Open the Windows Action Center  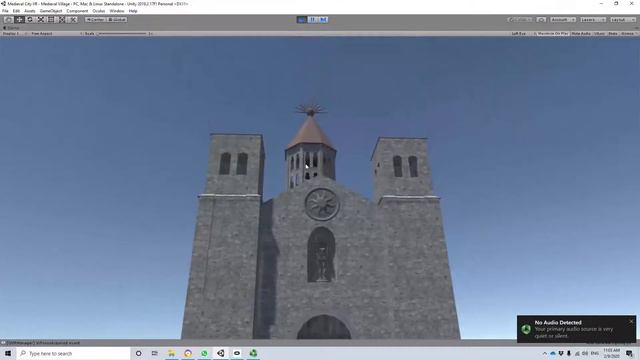[x=629, y=353]
